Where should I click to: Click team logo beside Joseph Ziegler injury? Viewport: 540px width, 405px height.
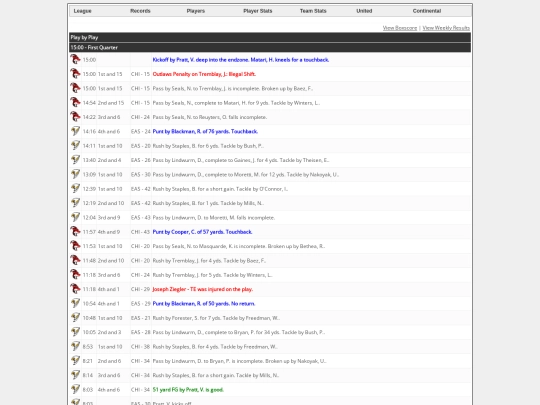(75, 289)
